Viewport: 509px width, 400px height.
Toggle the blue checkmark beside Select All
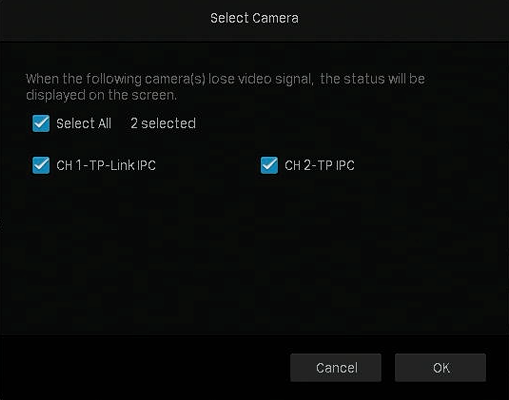point(41,123)
